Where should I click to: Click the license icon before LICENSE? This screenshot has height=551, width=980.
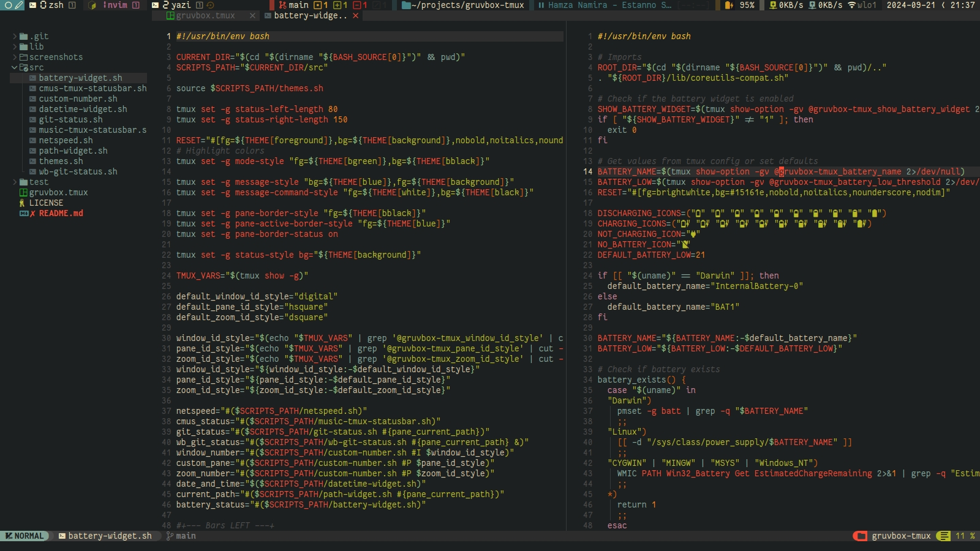click(x=23, y=203)
